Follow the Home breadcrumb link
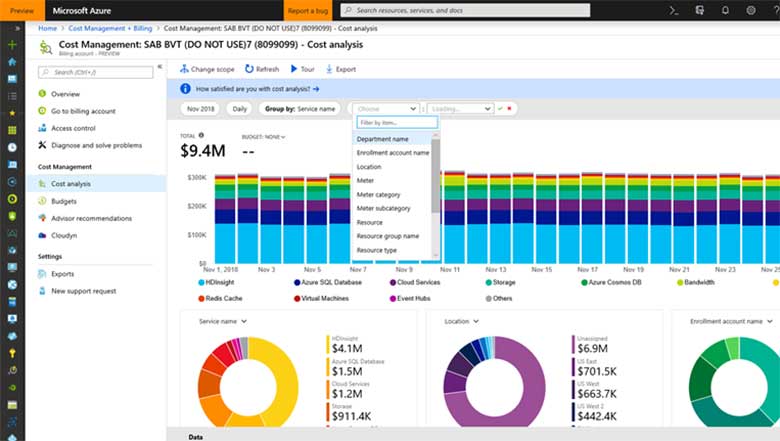Image resolution: width=780 pixels, height=441 pixels. [x=47, y=28]
